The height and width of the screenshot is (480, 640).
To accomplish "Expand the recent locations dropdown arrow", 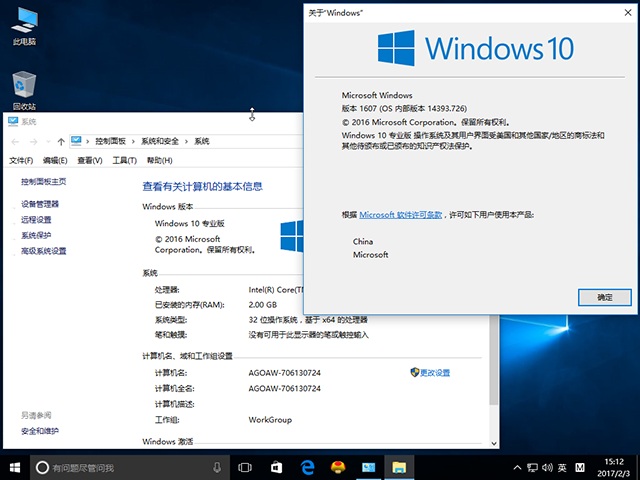I will click(49, 141).
